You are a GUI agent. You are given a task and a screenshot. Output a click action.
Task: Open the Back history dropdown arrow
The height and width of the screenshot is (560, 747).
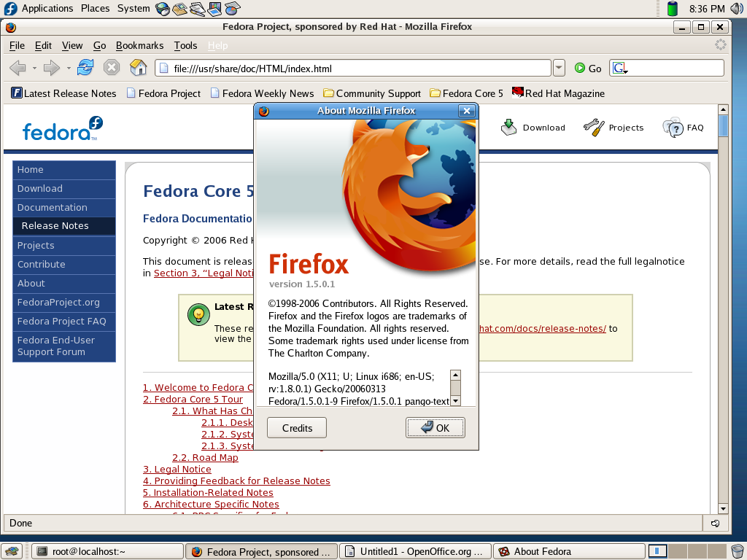34,68
